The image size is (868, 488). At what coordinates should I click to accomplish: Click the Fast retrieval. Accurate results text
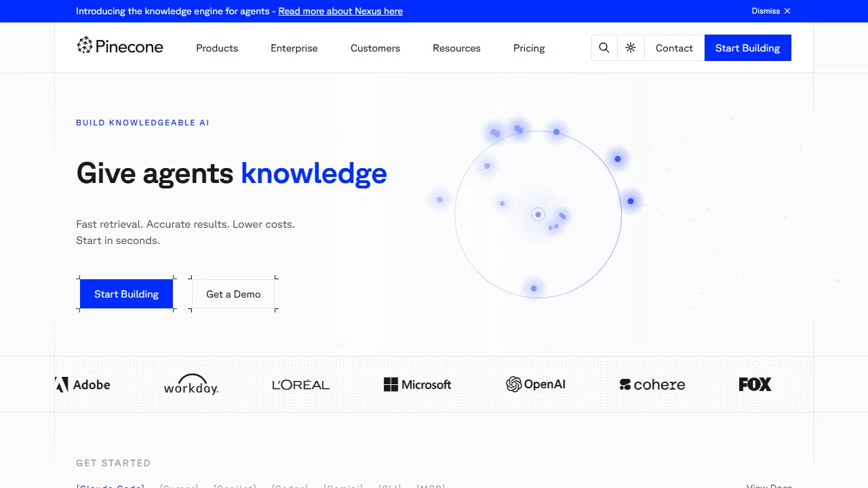pyautogui.click(x=185, y=232)
